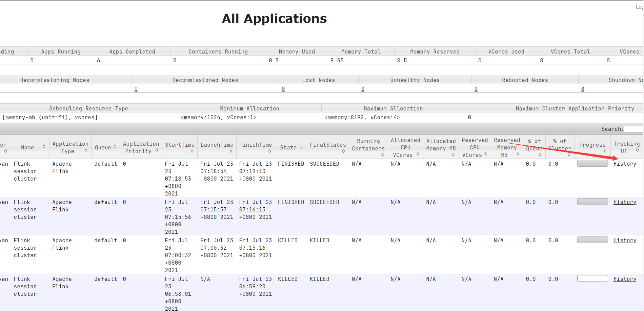Viewport: 644px width, 311px height.
Task: Sort by % of Queue column
Action: click(534, 147)
